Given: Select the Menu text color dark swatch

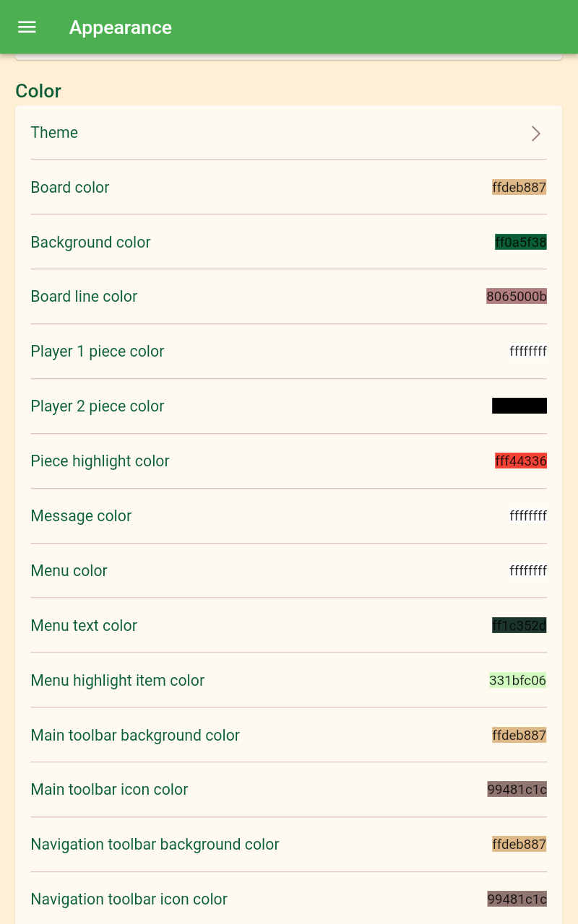Looking at the screenshot, I should 519,626.
